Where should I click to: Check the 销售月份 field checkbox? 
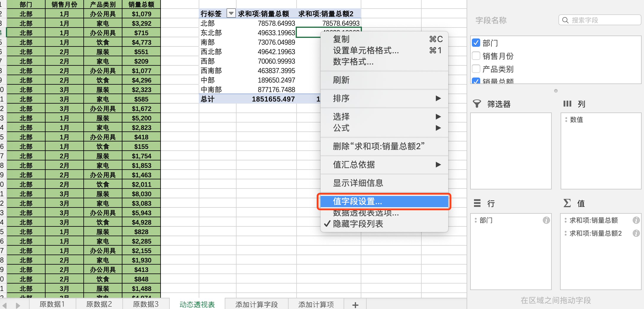click(476, 56)
